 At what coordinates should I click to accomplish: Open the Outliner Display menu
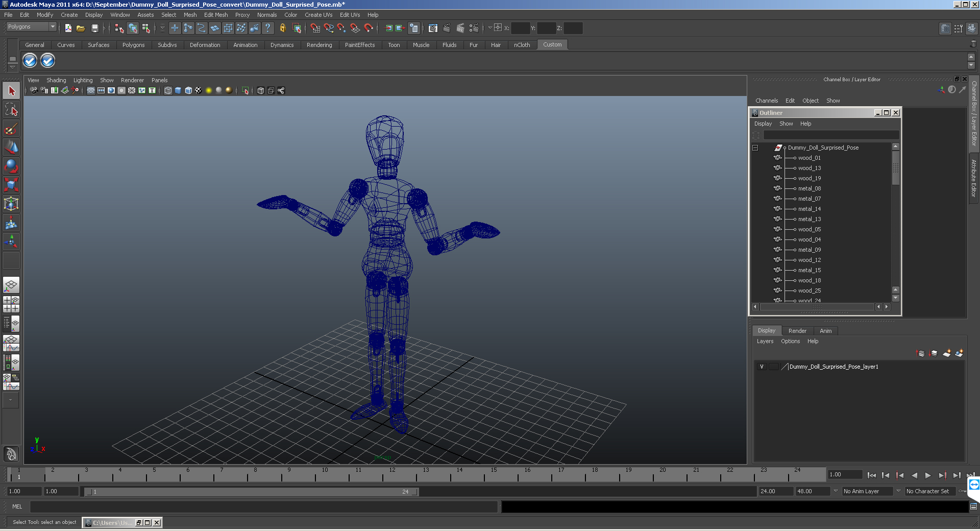point(763,124)
